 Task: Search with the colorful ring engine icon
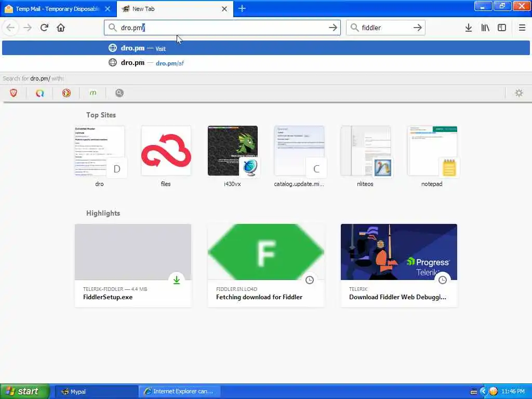tap(39, 93)
